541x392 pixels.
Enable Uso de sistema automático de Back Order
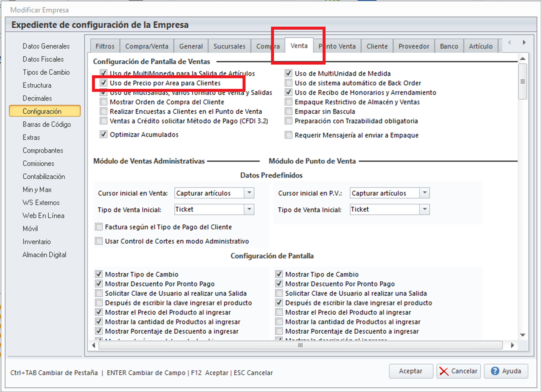point(289,83)
